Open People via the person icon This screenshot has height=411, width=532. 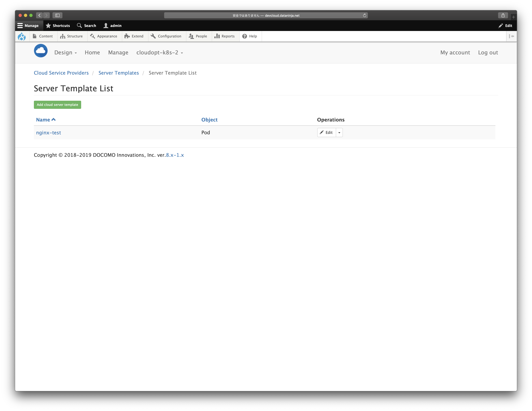(191, 36)
